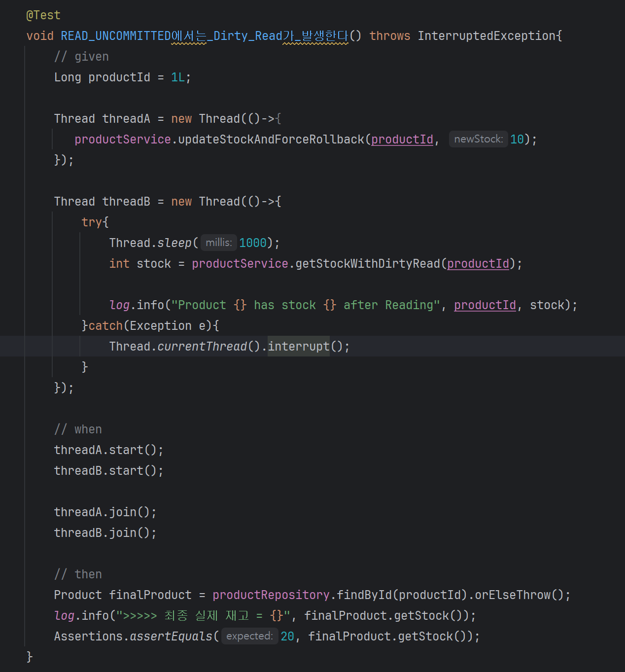
Task: Click the method name READ_UNCOMMITTED에서는_Dirty_Read가_발생한다
Action: click(205, 36)
